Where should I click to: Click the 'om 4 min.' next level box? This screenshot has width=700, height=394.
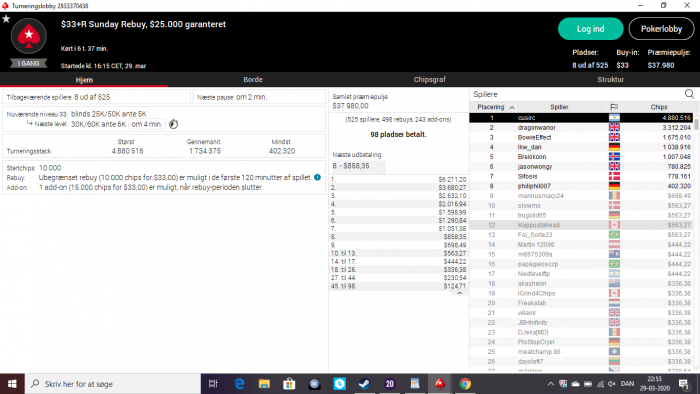pyautogui.click(x=147, y=124)
